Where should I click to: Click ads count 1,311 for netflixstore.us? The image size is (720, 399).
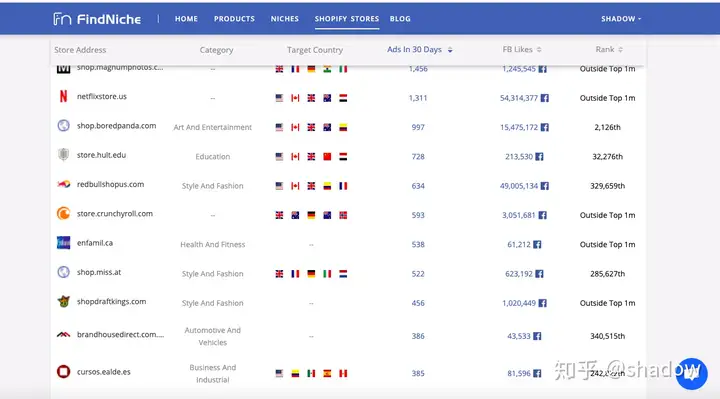pyautogui.click(x=418, y=98)
